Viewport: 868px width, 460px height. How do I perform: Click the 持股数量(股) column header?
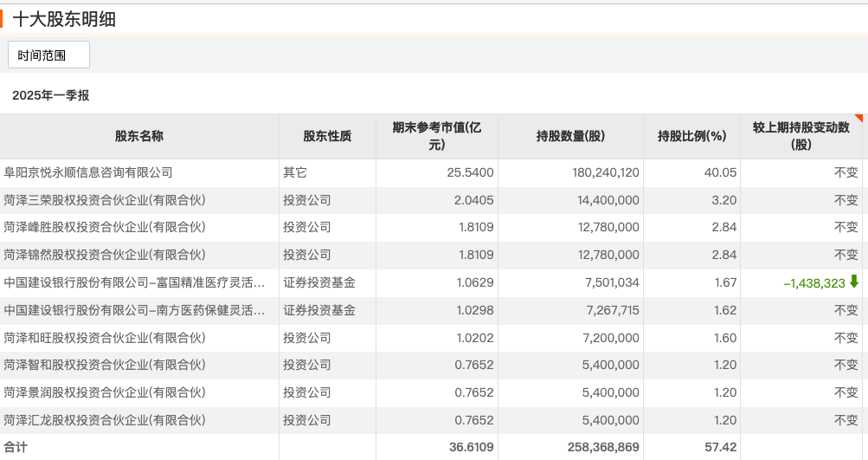tap(570, 136)
